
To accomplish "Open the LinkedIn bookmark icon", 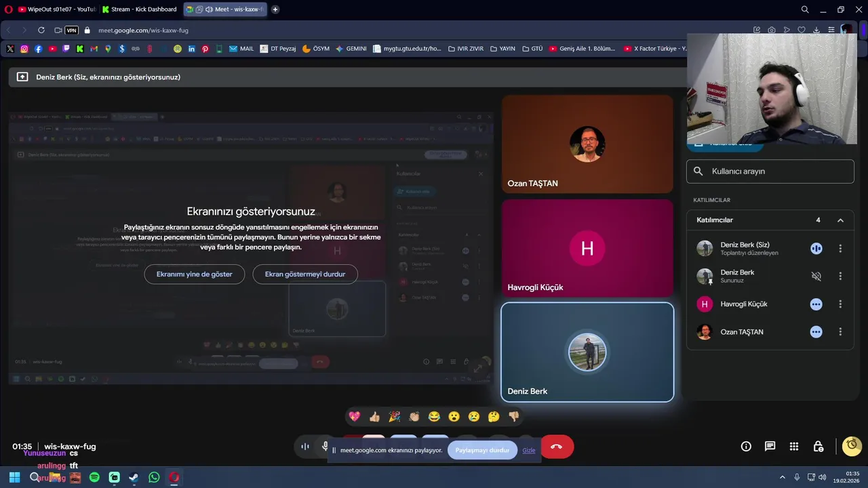I will [192, 49].
